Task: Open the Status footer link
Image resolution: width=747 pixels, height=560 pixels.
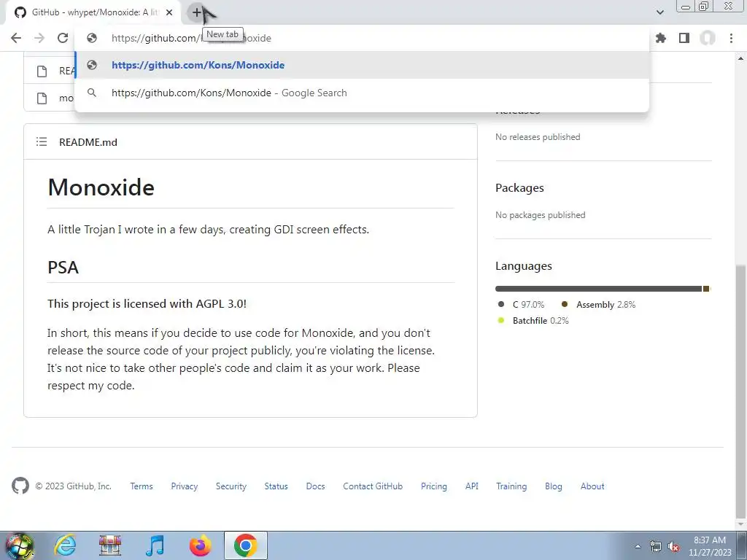Action: (x=276, y=486)
